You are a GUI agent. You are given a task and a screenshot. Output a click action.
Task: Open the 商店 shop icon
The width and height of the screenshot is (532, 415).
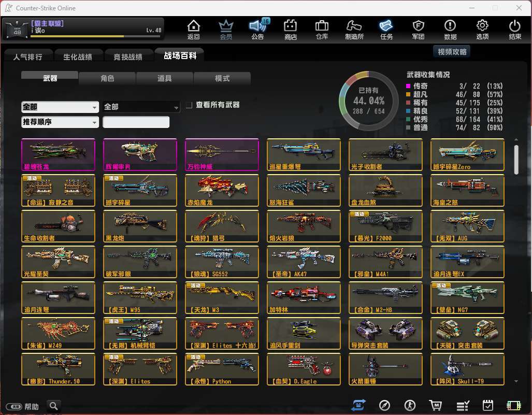tap(291, 30)
